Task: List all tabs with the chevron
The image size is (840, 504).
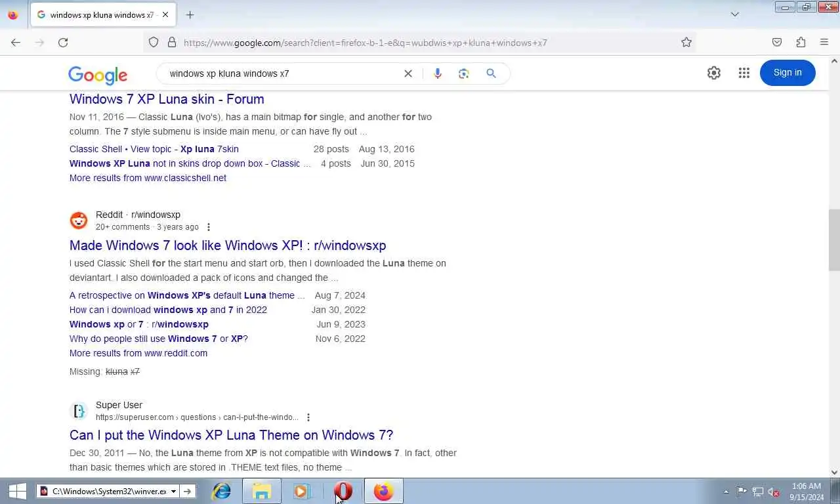Action: (735, 14)
